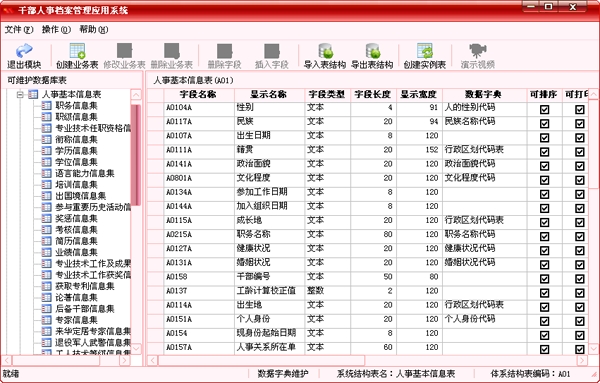Click the 导出表结构 export structure icon
Image resolution: width=600 pixels, height=383 pixels.
click(x=372, y=51)
